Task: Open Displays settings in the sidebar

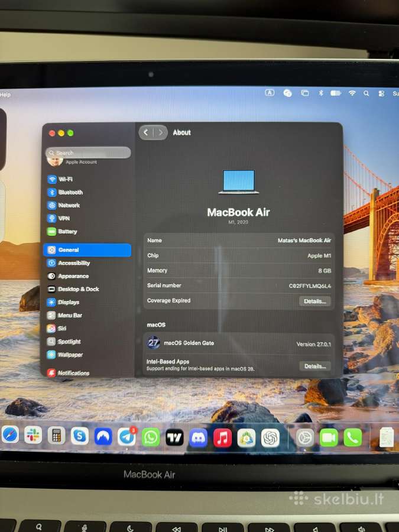Action: tap(88, 302)
